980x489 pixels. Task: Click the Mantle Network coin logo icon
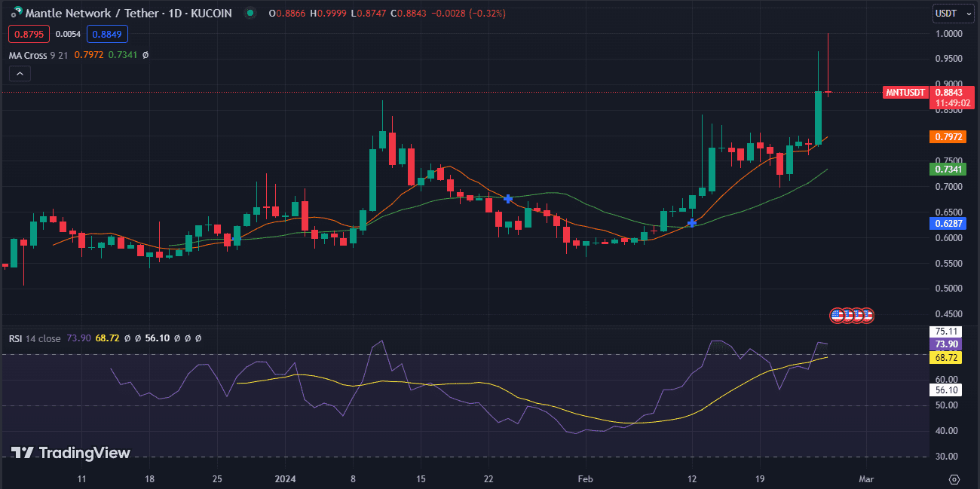click(17, 14)
